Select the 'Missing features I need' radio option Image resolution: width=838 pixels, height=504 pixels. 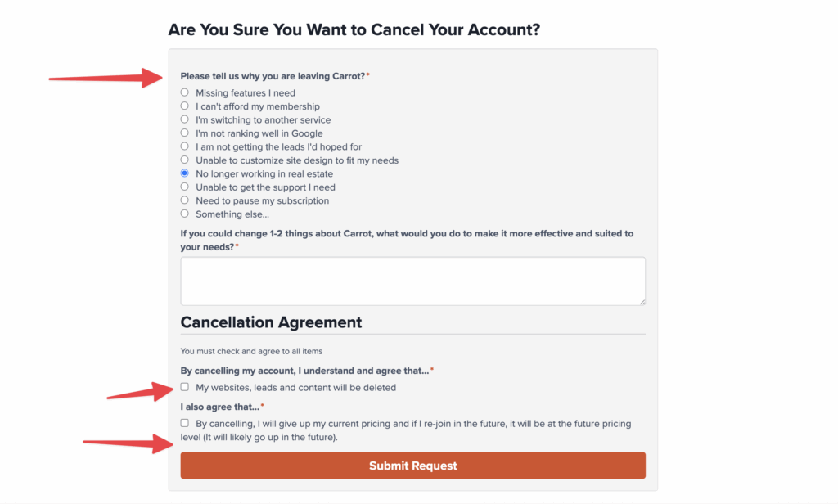click(185, 92)
